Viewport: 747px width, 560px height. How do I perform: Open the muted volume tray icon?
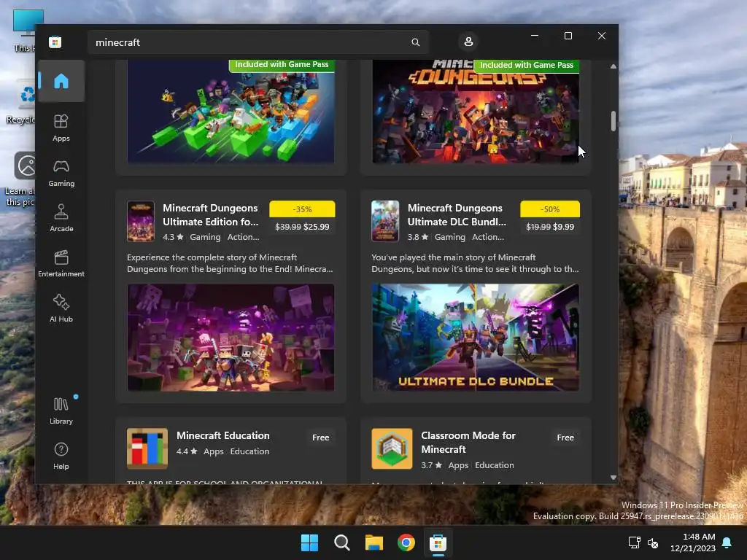(653, 542)
